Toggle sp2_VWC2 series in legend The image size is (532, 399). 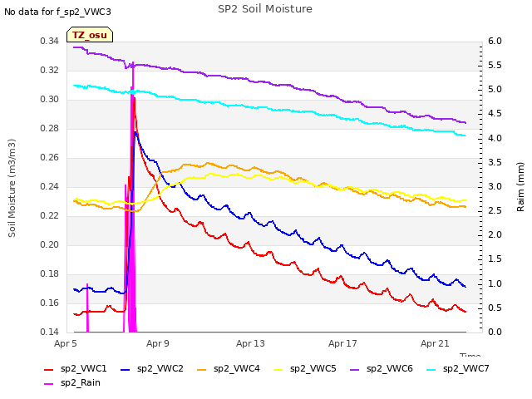[x=152, y=368]
